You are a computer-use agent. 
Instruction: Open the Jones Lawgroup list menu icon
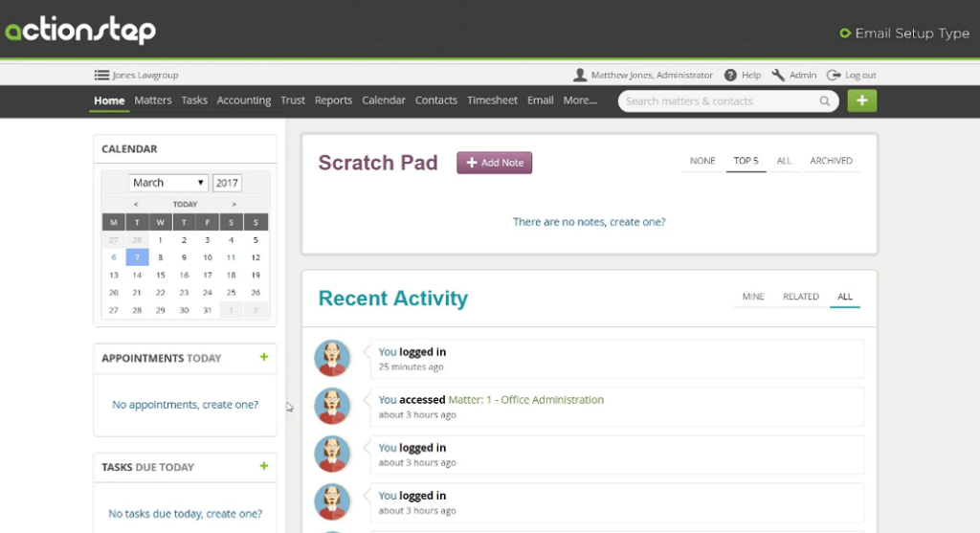[101, 75]
